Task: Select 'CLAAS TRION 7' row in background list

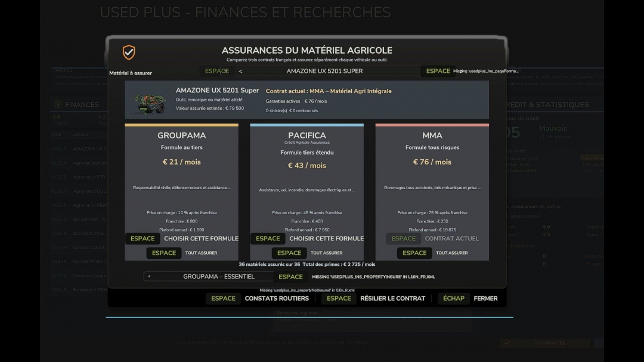Action: [79, 261]
